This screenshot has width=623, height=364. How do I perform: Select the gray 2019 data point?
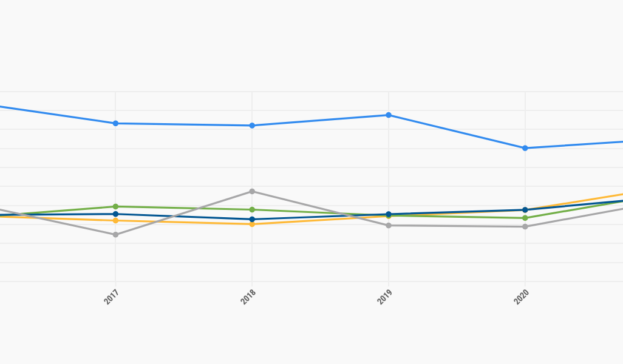click(x=389, y=225)
